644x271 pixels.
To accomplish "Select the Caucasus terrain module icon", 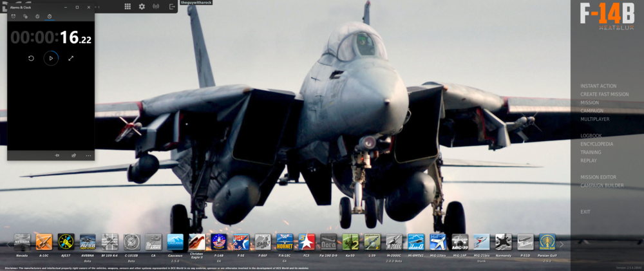I will point(175,242).
